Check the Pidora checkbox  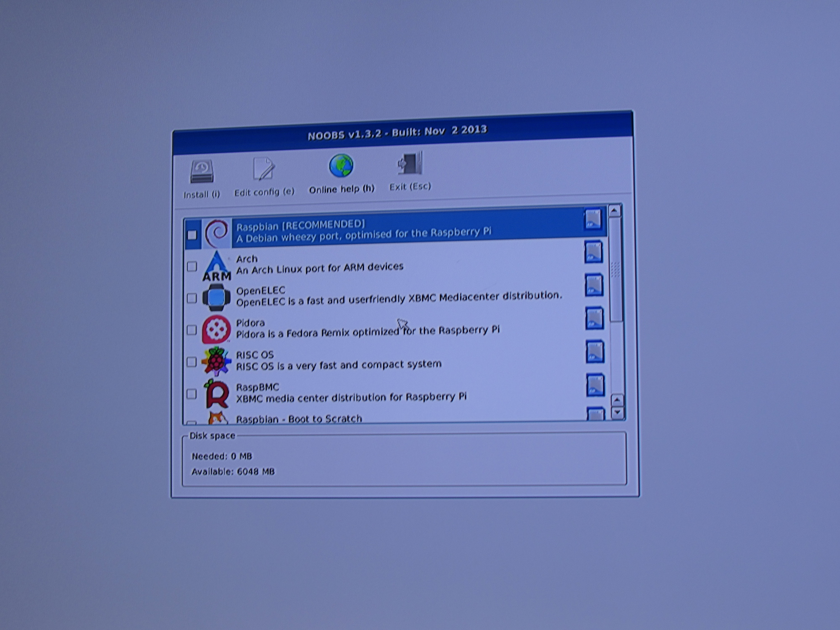(192, 330)
